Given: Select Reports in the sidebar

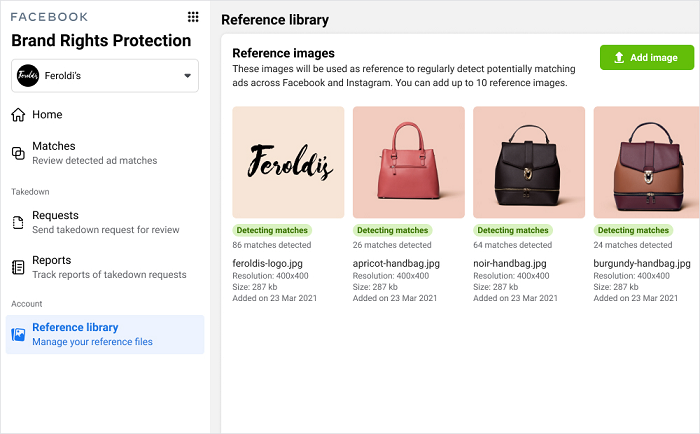Looking at the screenshot, I should (51, 260).
